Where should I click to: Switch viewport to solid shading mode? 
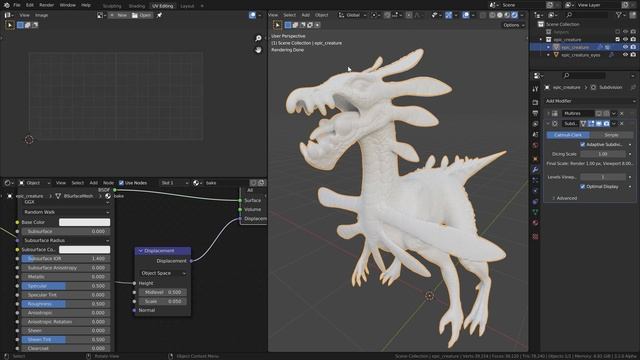[x=500, y=15]
